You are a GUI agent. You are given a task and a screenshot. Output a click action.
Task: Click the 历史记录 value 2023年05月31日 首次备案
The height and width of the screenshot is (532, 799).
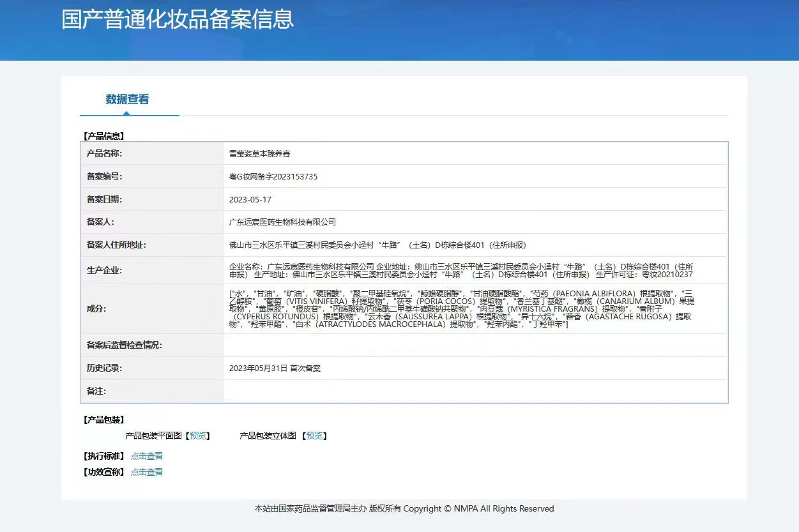click(275, 369)
